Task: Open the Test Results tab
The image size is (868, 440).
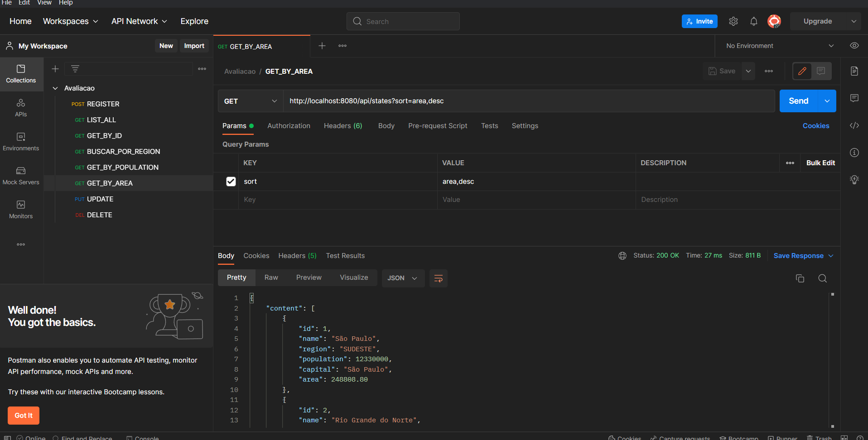Action: 345,256
